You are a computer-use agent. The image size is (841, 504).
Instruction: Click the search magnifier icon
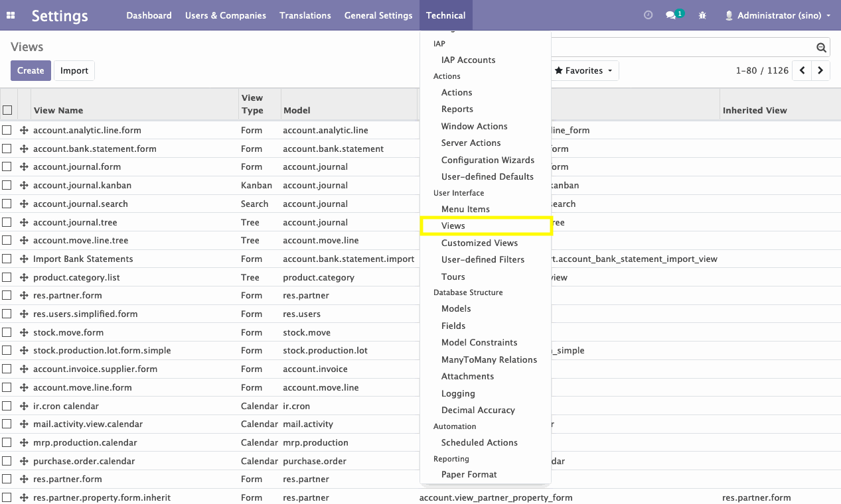(821, 48)
